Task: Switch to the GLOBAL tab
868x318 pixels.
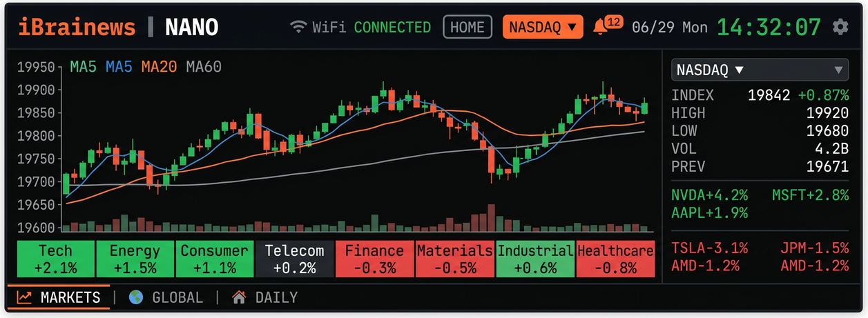Action: [166, 297]
